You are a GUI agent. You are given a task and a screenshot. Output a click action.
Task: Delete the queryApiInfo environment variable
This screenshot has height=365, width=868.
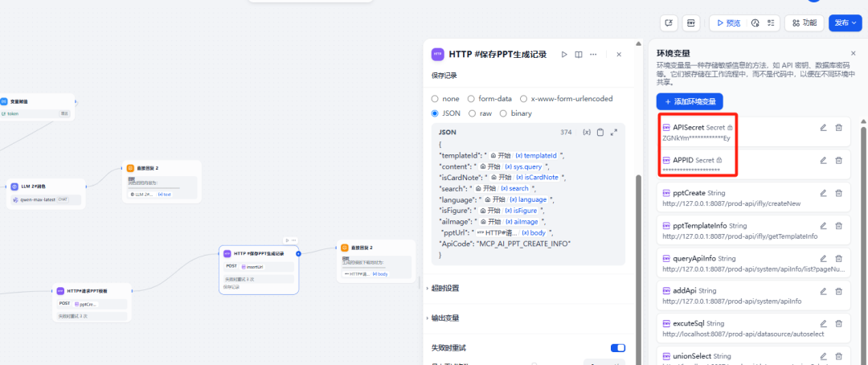pos(838,258)
